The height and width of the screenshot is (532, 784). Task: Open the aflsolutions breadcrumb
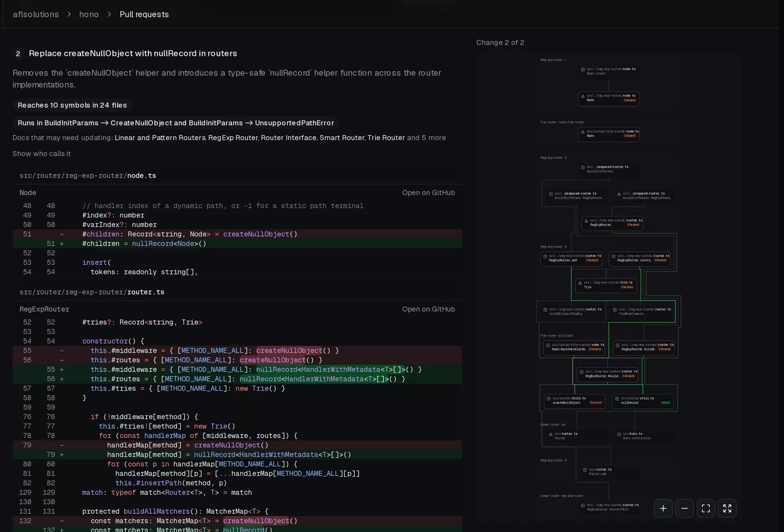(36, 14)
